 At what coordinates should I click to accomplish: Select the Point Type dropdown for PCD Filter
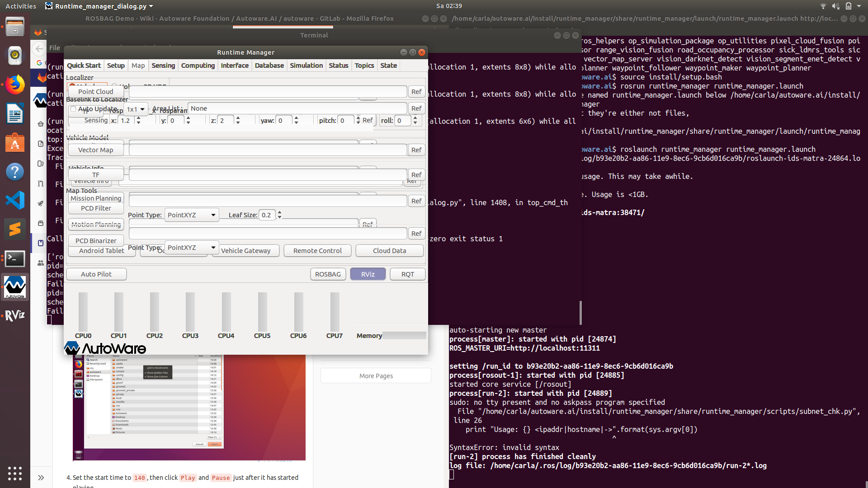(x=191, y=215)
